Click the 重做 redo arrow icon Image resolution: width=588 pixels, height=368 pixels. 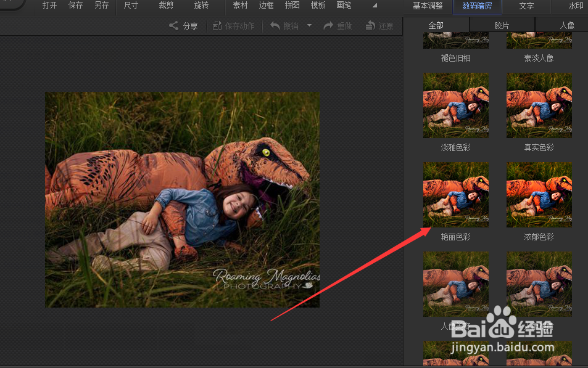click(328, 25)
